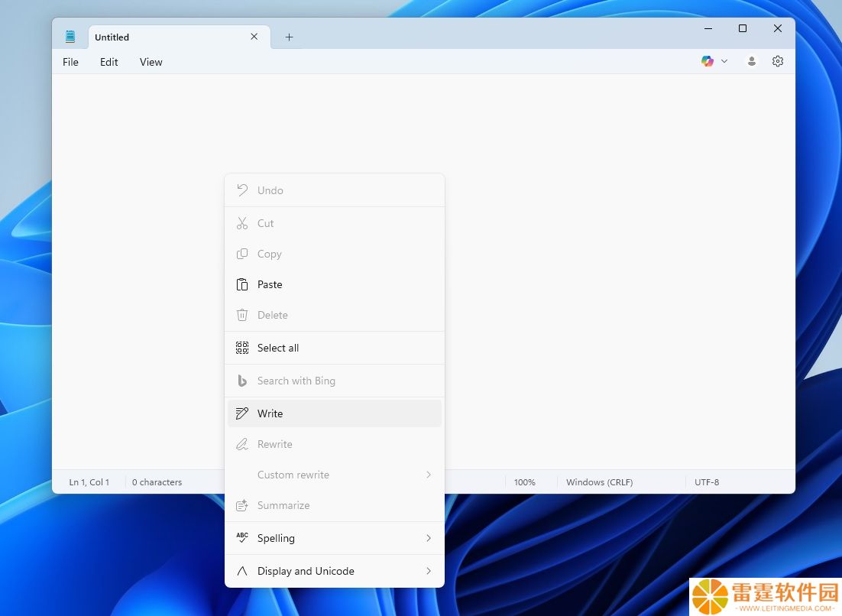Open the File menu
This screenshot has height=616, width=842.
point(70,63)
